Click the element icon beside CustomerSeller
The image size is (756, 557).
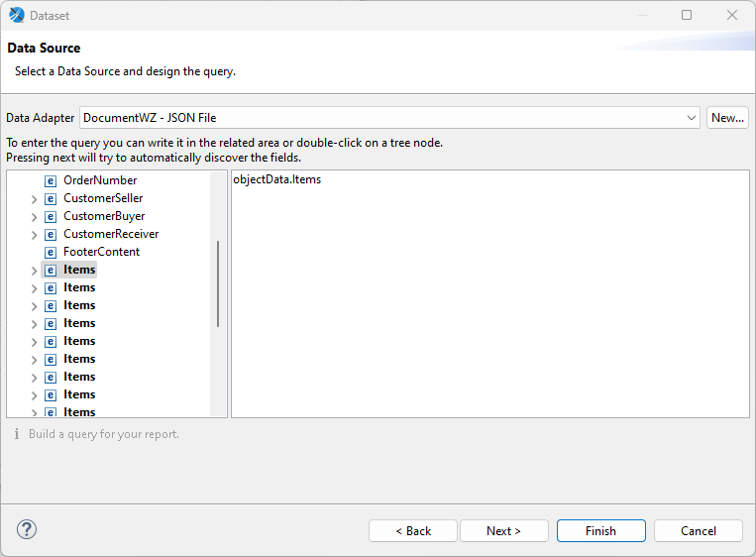[51, 198]
